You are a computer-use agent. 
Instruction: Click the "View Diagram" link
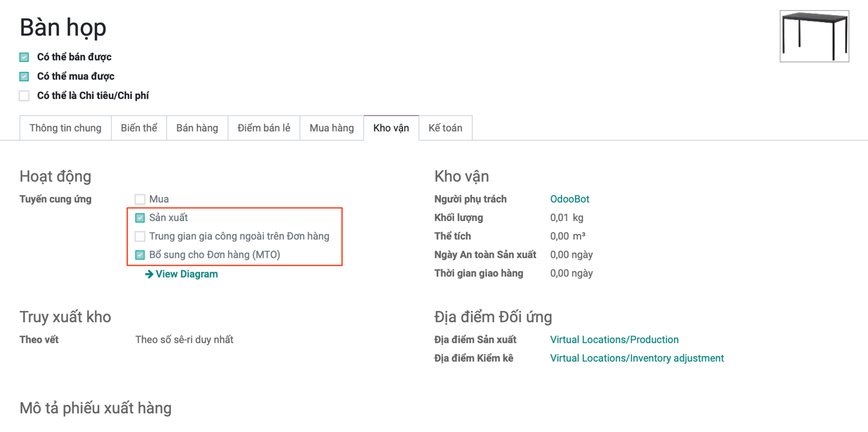click(187, 274)
